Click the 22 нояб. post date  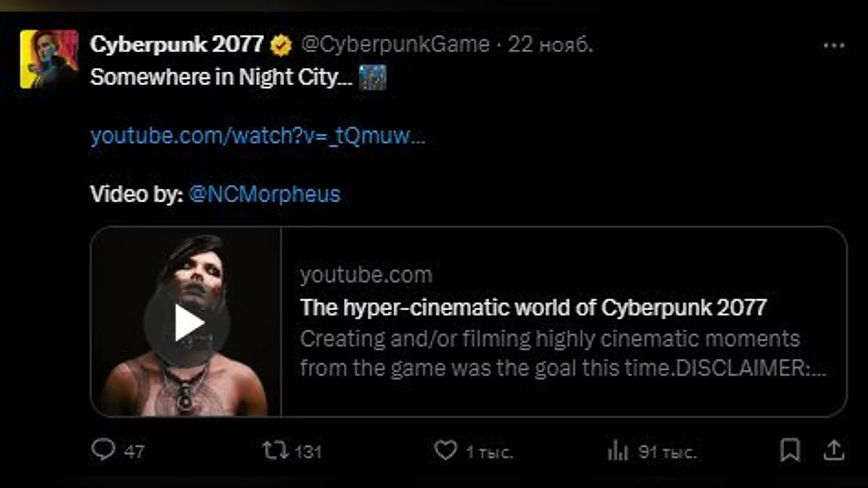click(550, 45)
